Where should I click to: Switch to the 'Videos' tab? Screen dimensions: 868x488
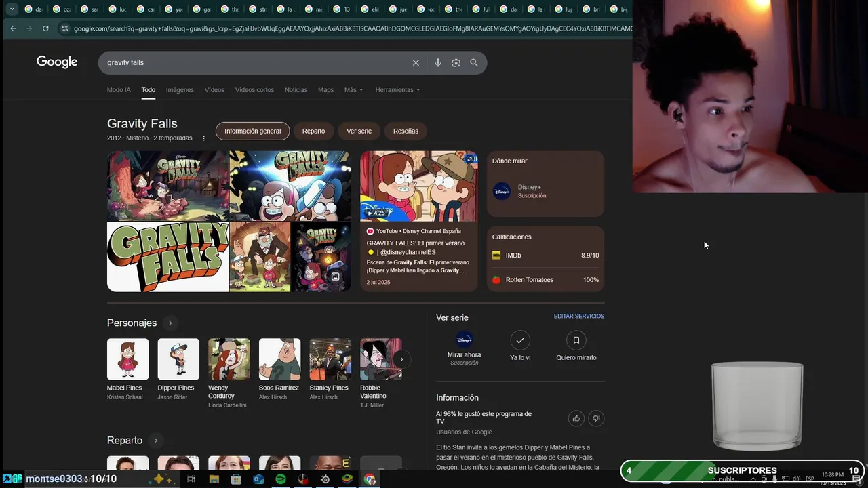pyautogui.click(x=214, y=90)
